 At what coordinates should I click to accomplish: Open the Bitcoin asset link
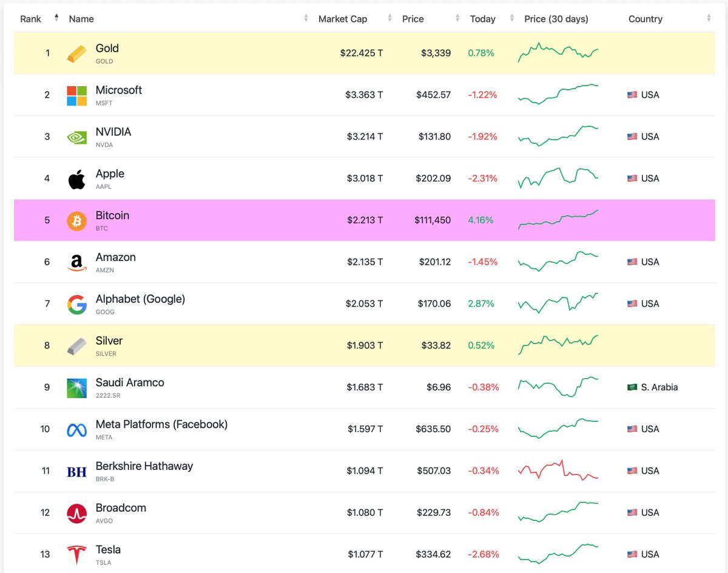112,215
